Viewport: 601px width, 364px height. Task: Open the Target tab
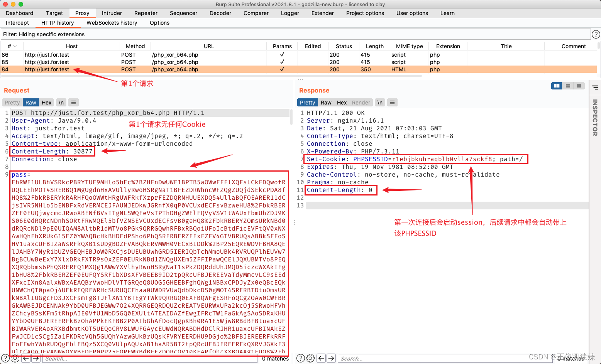tap(54, 13)
